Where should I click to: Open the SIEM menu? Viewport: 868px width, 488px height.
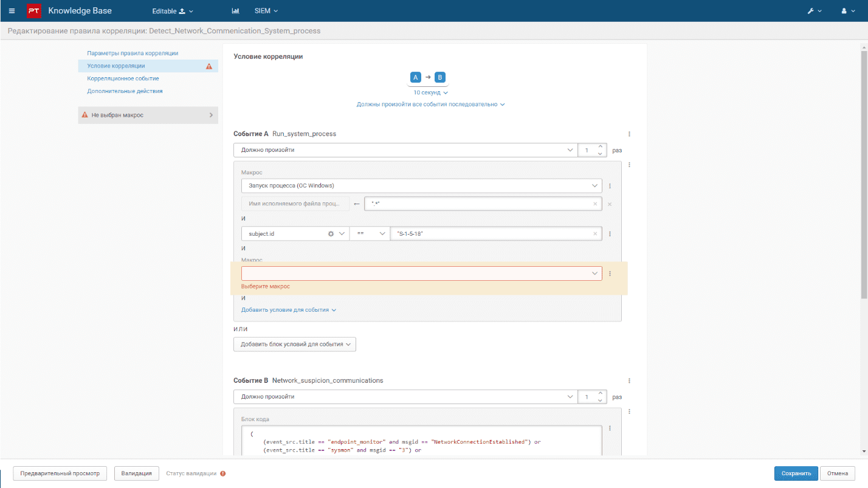pos(266,11)
